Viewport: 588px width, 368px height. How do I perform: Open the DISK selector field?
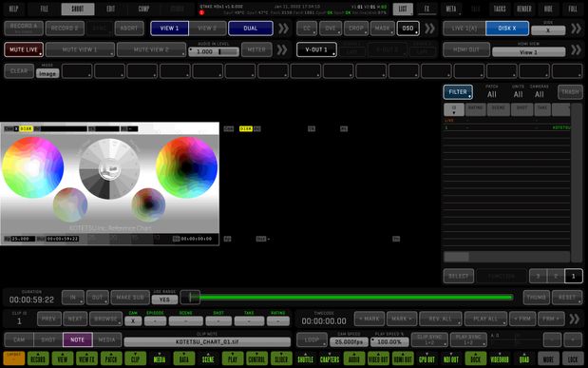[x=548, y=30]
